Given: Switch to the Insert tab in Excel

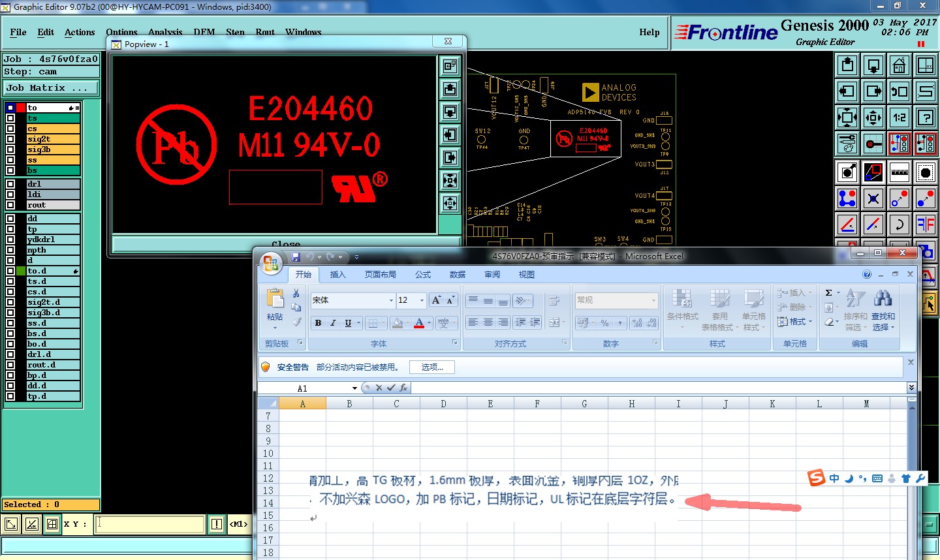Looking at the screenshot, I should click(x=337, y=274).
